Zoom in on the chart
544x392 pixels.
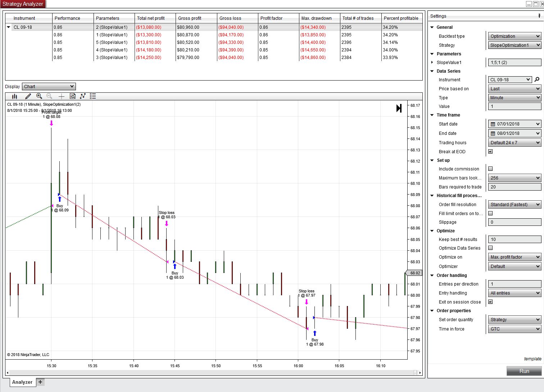(x=39, y=96)
